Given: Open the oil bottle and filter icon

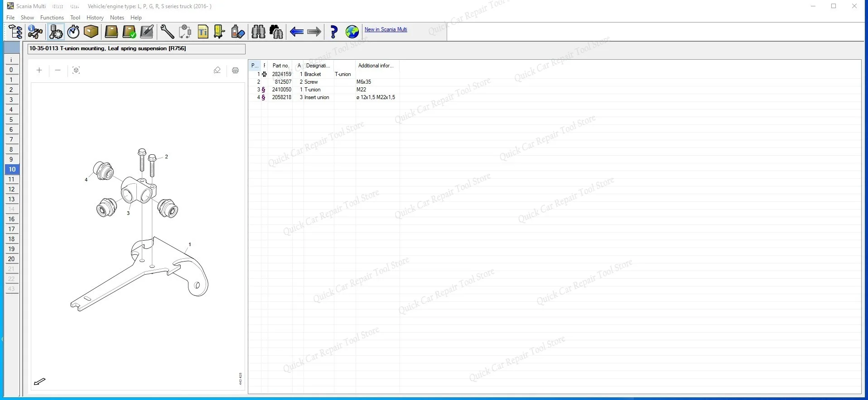Looking at the screenshot, I should pos(237,32).
